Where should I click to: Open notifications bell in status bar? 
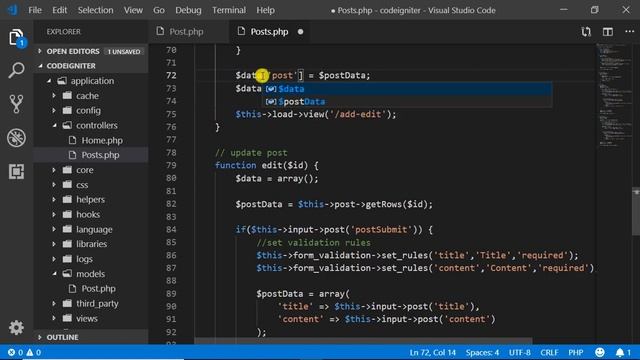tap(623, 352)
